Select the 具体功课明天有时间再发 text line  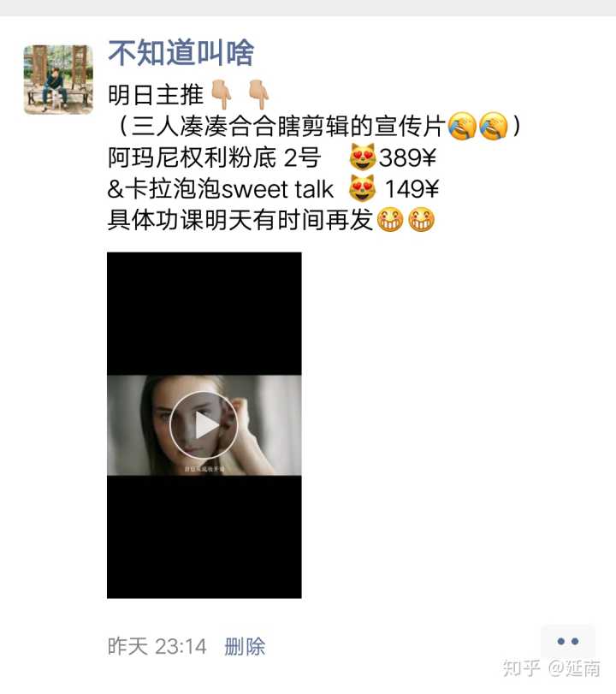tap(240, 220)
